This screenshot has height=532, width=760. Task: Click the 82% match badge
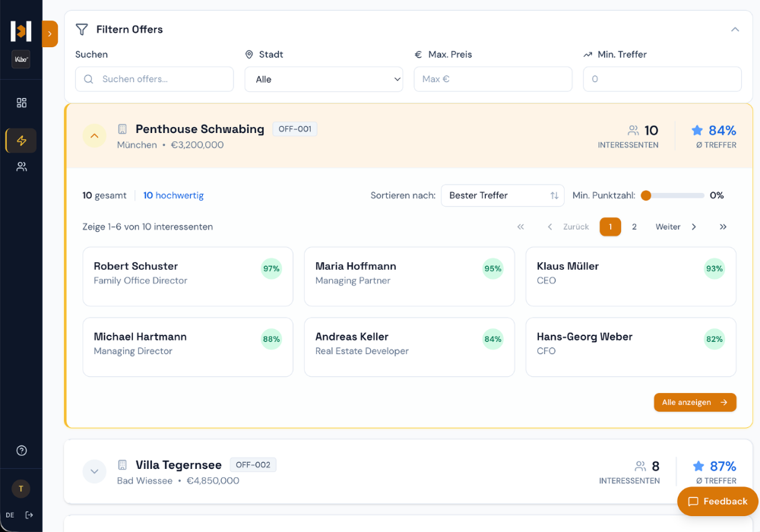pos(714,339)
